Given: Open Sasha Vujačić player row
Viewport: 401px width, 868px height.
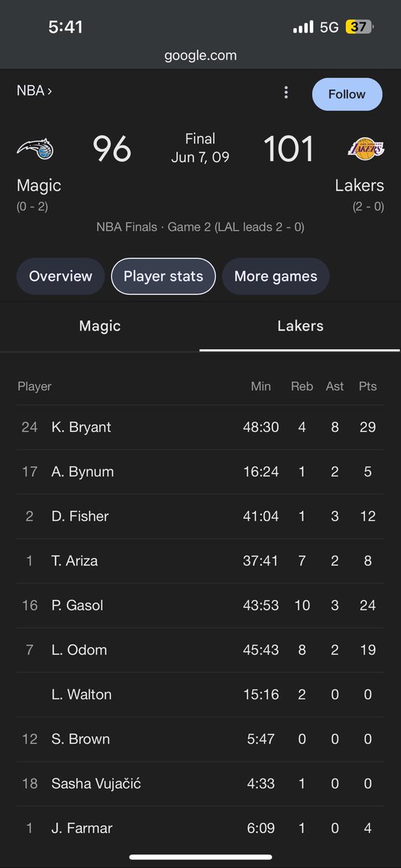Looking at the screenshot, I should coord(200,784).
